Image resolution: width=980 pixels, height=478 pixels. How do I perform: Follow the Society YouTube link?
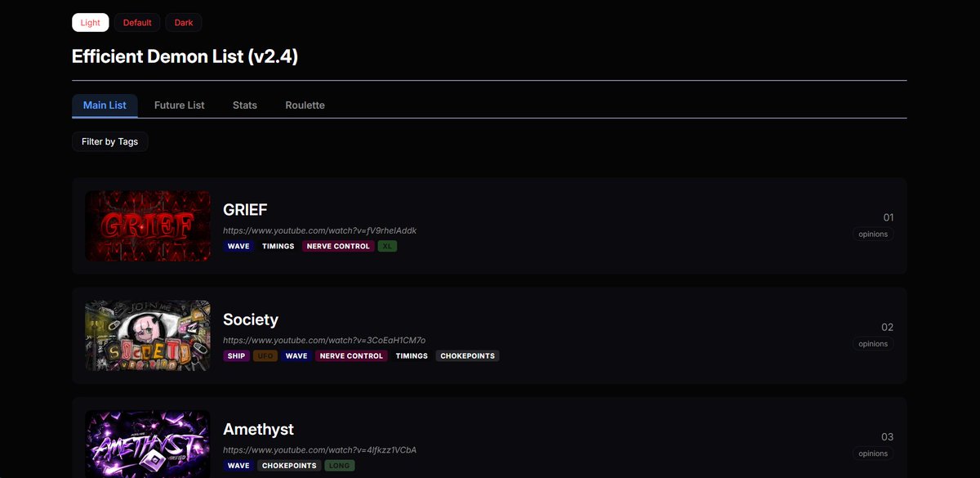324,340
